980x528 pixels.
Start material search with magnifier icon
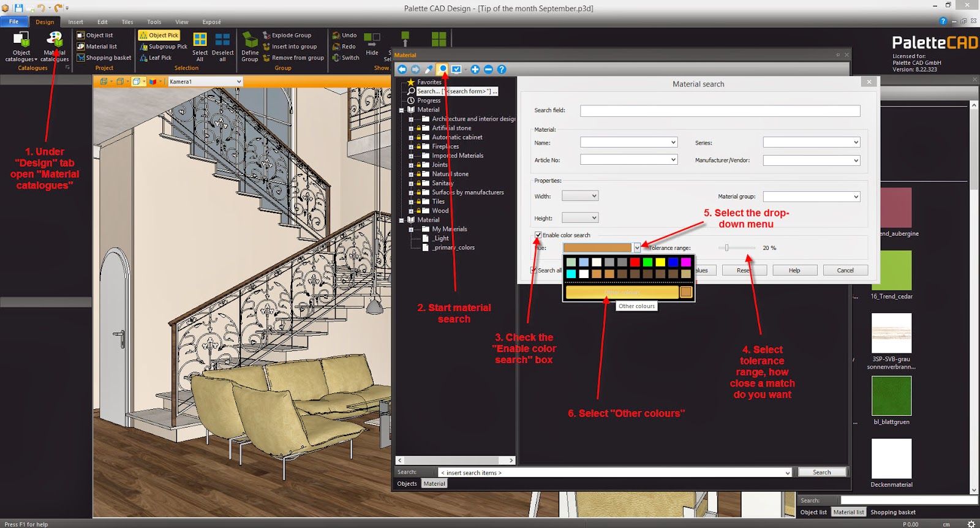click(x=442, y=69)
